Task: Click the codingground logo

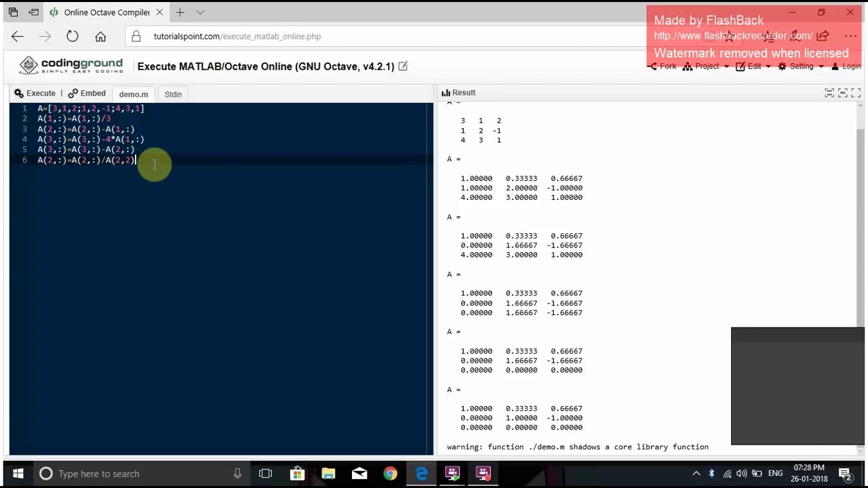Action: pyautogui.click(x=71, y=65)
